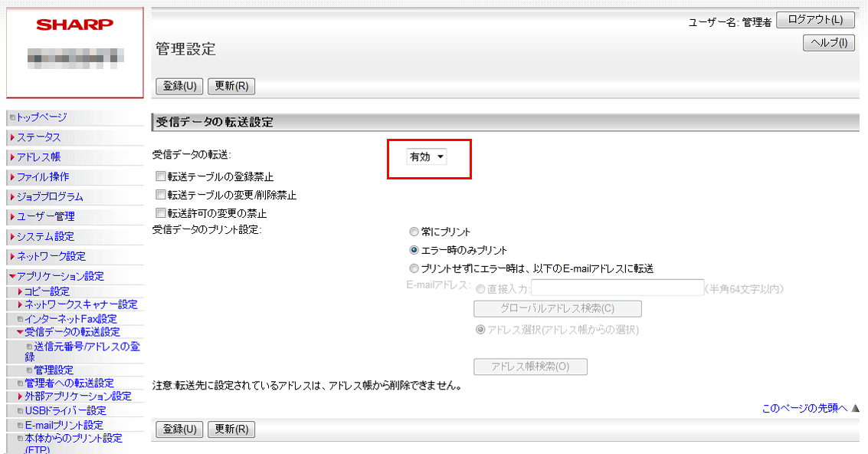Click the SHARP logo
This screenshot has height=454, width=868.
point(74,25)
